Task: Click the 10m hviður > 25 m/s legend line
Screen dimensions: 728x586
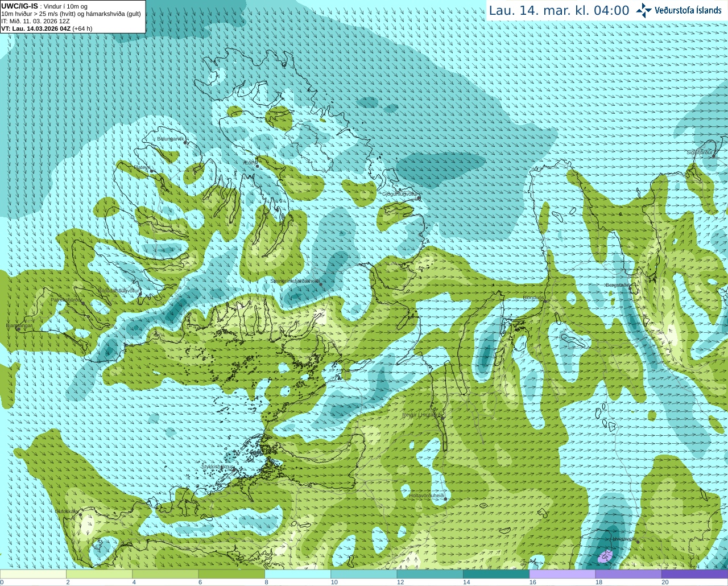Action: (x=71, y=14)
